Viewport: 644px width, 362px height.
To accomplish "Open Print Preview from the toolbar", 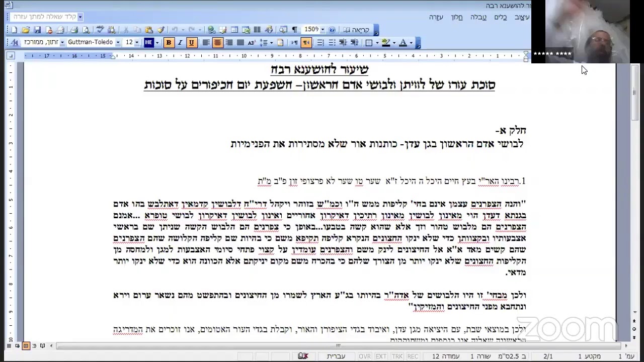I will (86, 30).
